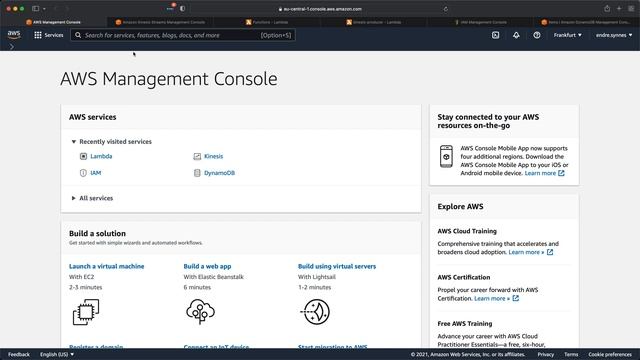Click the browser reload icon

[x=445, y=9]
